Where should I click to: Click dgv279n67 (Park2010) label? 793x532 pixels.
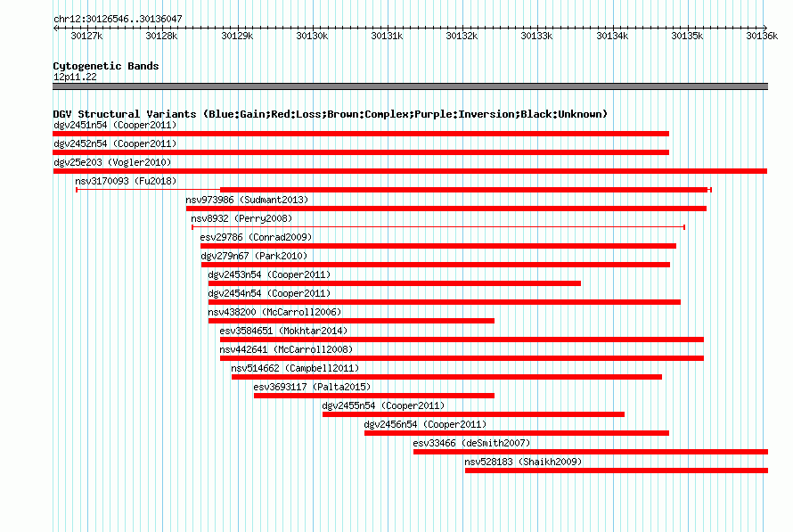(254, 256)
